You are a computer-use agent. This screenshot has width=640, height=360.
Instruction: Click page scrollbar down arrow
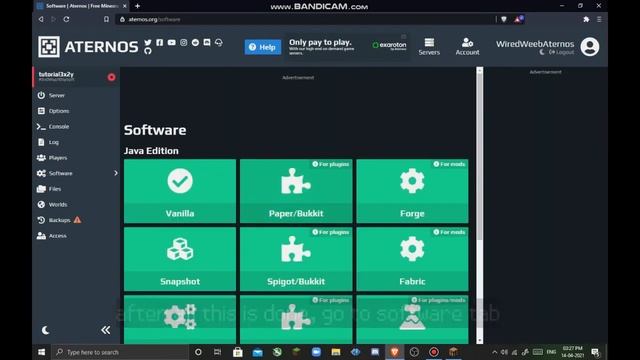tap(480, 340)
